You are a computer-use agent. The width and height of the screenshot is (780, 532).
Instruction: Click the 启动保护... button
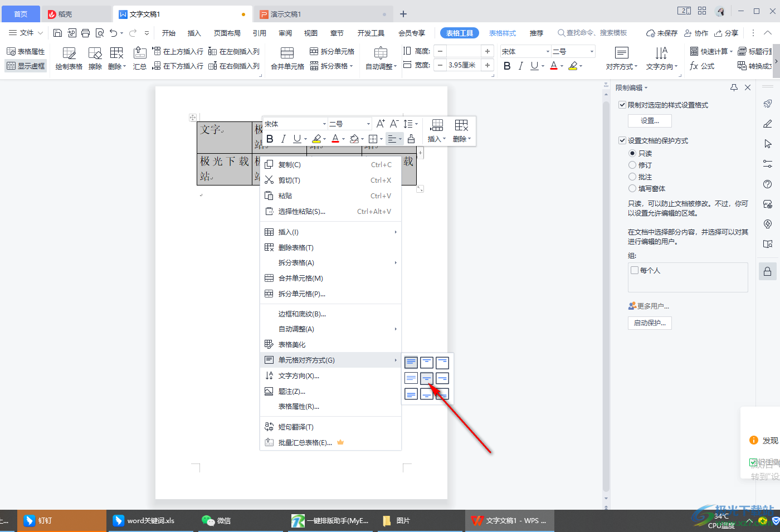650,323
